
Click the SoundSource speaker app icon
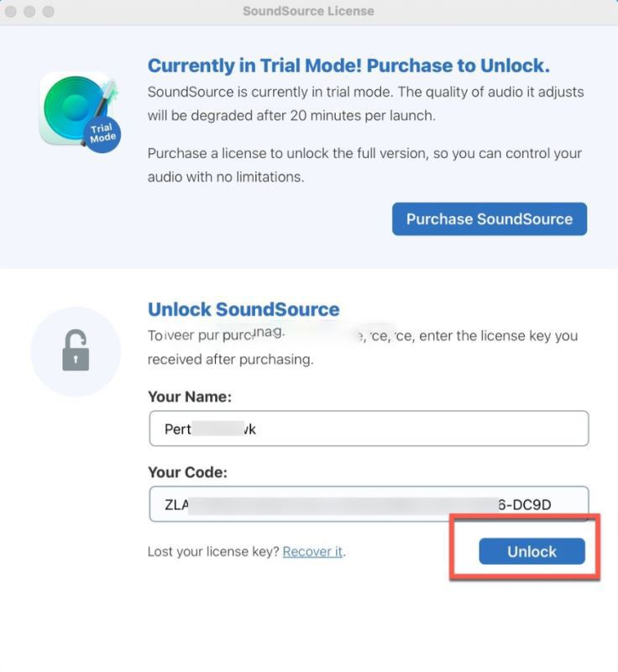tap(78, 110)
